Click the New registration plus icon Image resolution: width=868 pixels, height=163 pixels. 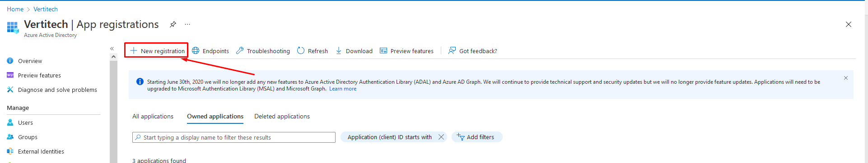pyautogui.click(x=134, y=50)
